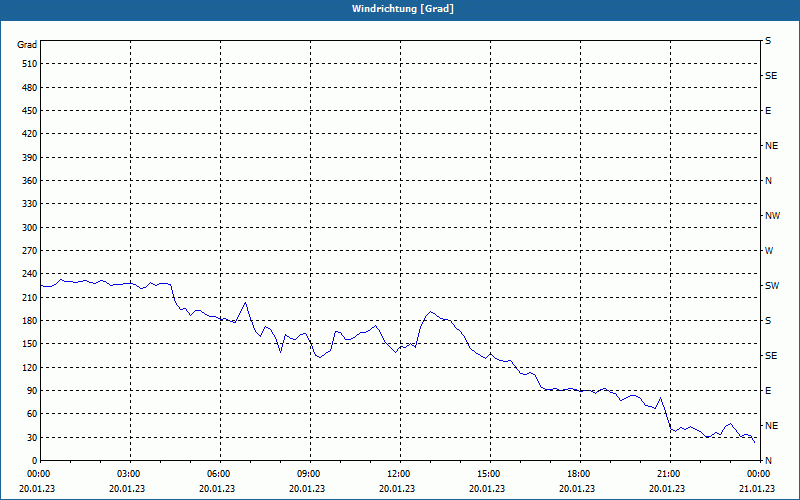Select the 300 degree axis label

[30, 228]
